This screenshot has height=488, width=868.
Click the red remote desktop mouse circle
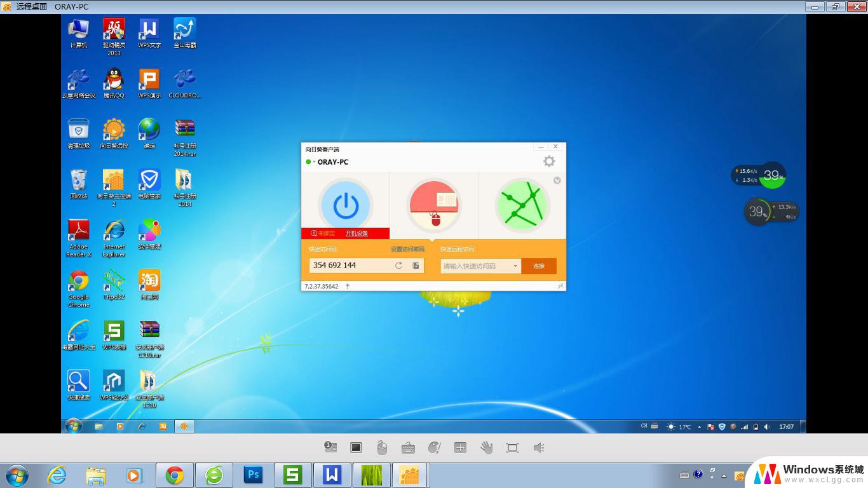point(434,205)
